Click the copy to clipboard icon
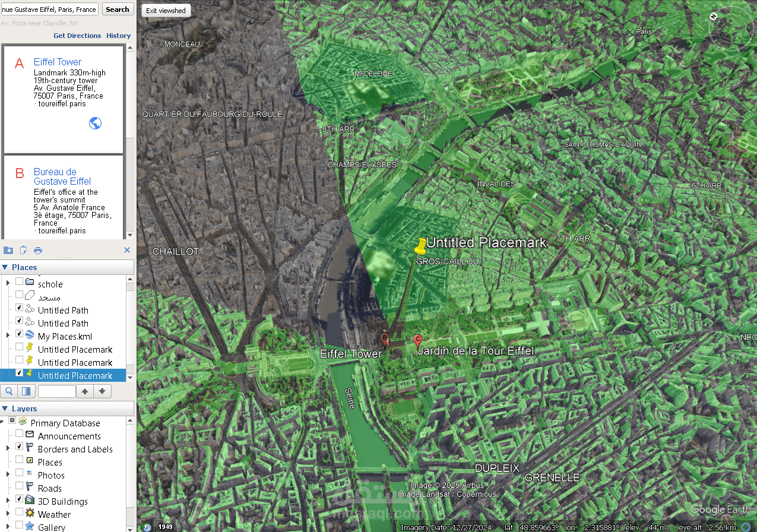757x532 pixels. pos(24,250)
